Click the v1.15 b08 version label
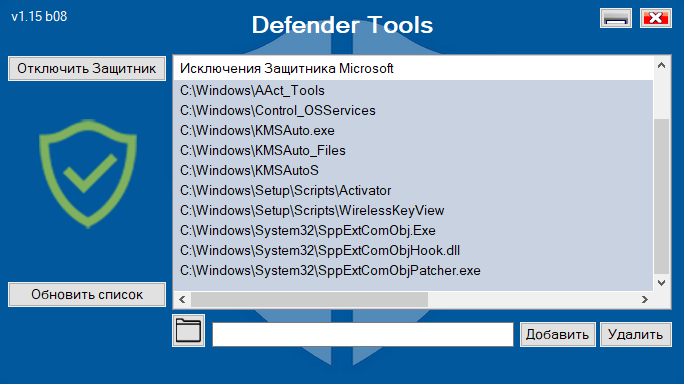684x384 pixels. (39, 17)
